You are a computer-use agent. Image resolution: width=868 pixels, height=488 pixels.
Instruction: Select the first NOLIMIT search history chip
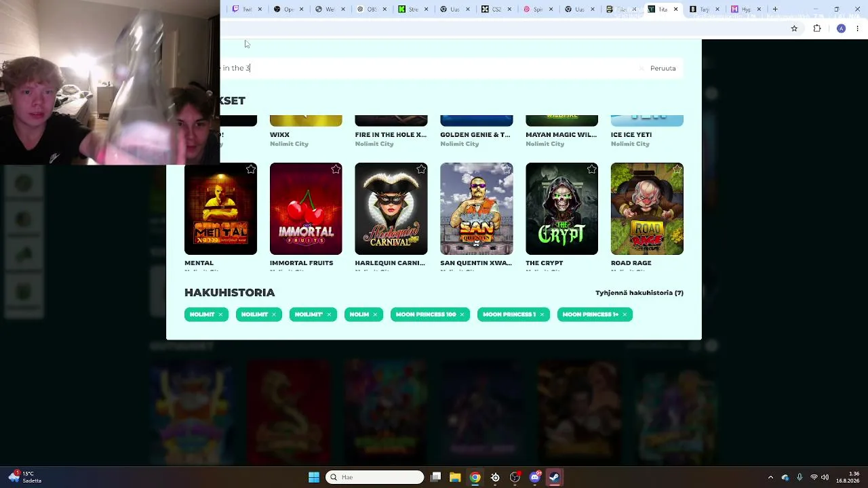coord(201,314)
